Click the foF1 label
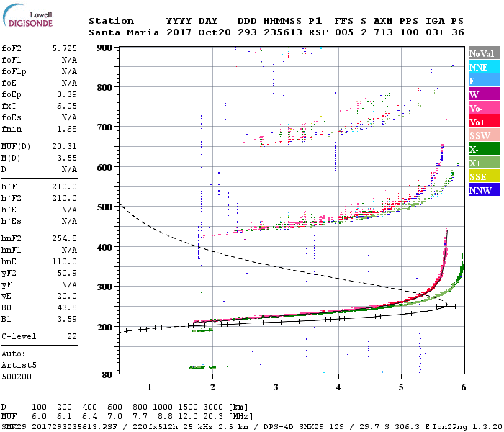This screenshot has height=432, width=504. coord(12,60)
